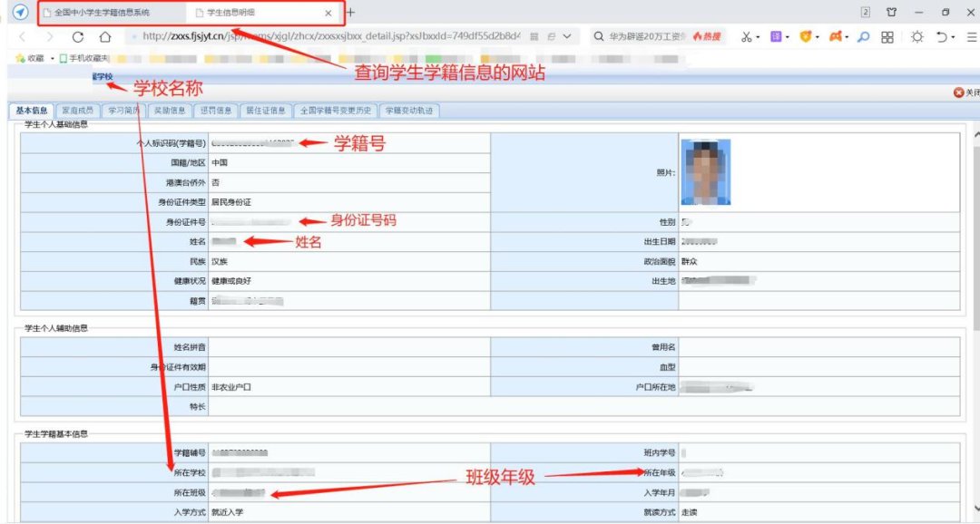Click the QR code icon in address bar
980x524 pixels.
click(x=534, y=37)
